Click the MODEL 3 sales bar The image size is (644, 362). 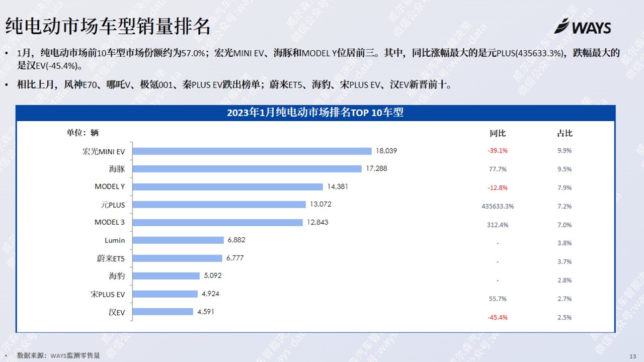(218, 222)
